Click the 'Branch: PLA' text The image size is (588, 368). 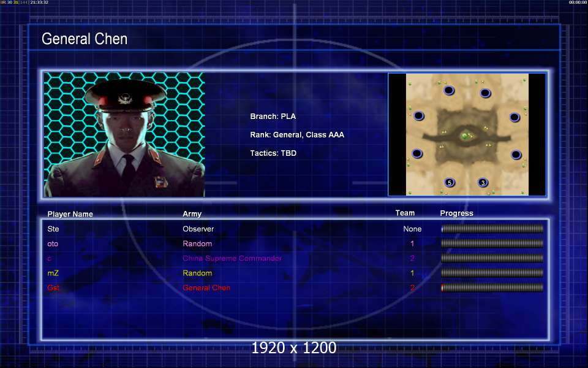pyautogui.click(x=273, y=117)
